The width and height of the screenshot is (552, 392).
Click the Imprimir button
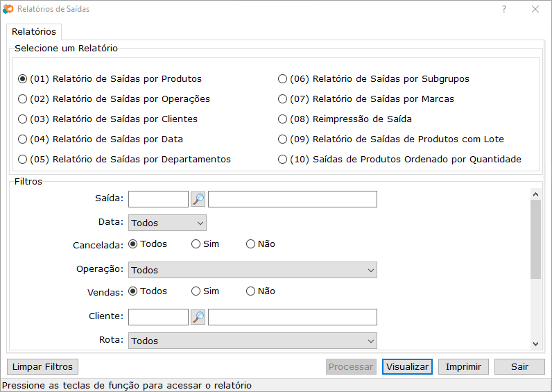pyautogui.click(x=463, y=366)
